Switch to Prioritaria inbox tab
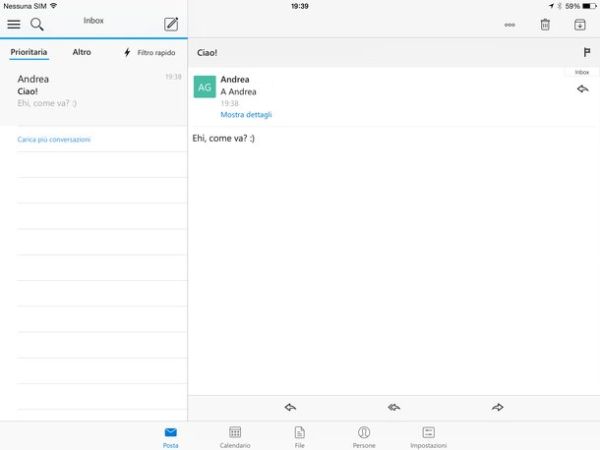This screenshot has width=600, height=450. 29,52
